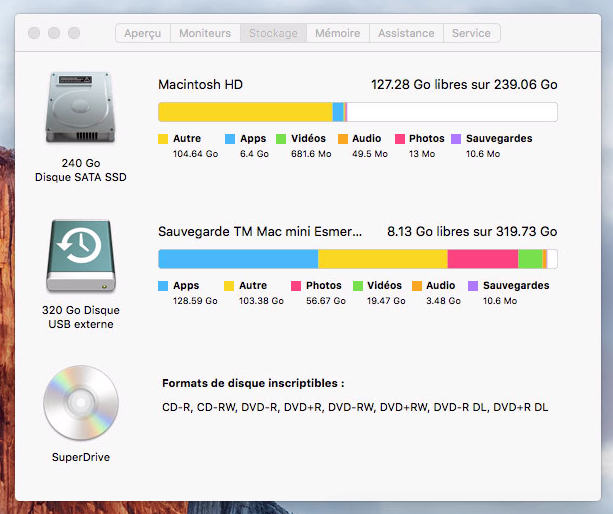Image resolution: width=613 pixels, height=514 pixels.
Task: Click the writable disc formats list
Action: [x=355, y=407]
